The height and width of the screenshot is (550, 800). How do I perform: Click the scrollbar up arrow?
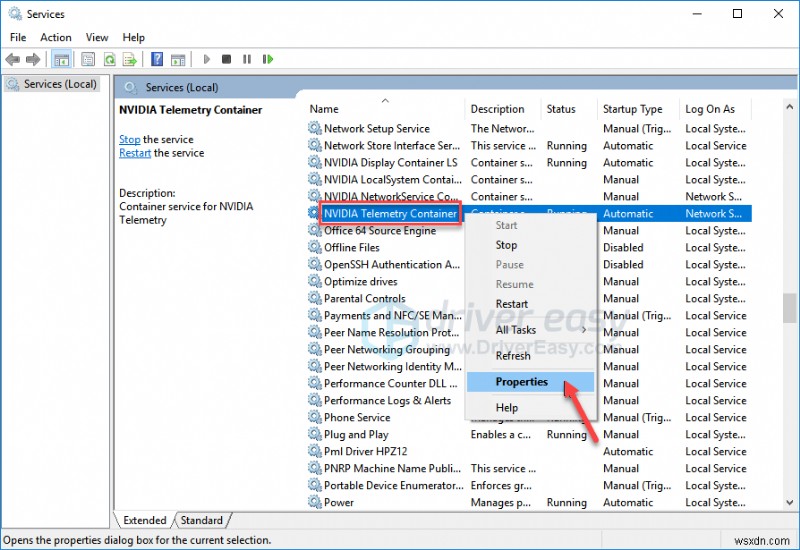pyautogui.click(x=789, y=107)
